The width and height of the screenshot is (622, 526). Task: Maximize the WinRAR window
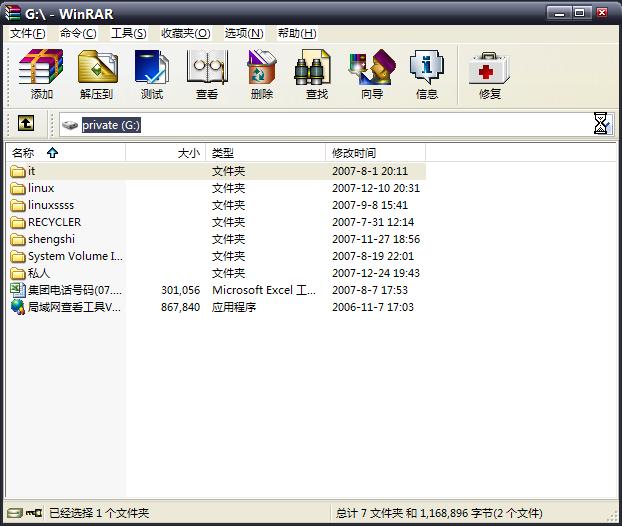click(580, 13)
